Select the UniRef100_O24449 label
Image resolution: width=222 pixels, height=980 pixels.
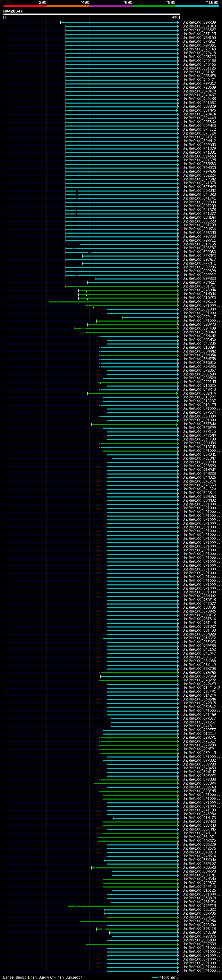coord(199,118)
